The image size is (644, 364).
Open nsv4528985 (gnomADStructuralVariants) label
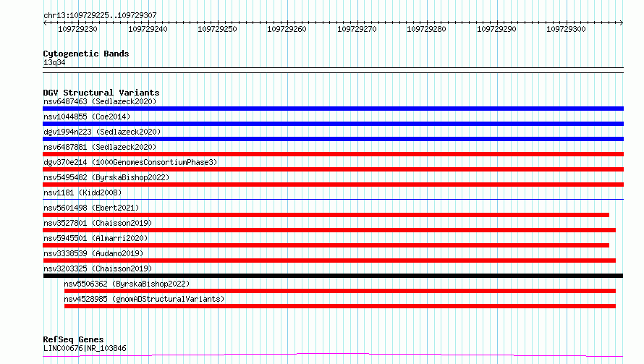[x=144, y=299]
